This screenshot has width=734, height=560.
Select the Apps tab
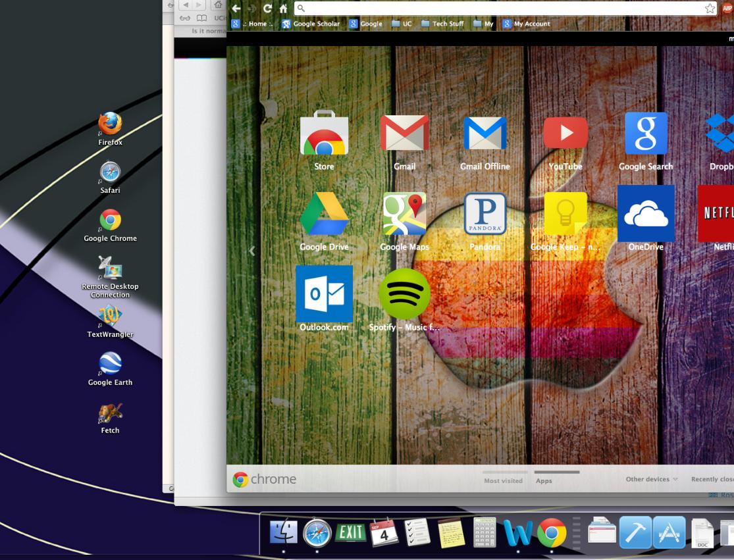pyautogui.click(x=544, y=480)
